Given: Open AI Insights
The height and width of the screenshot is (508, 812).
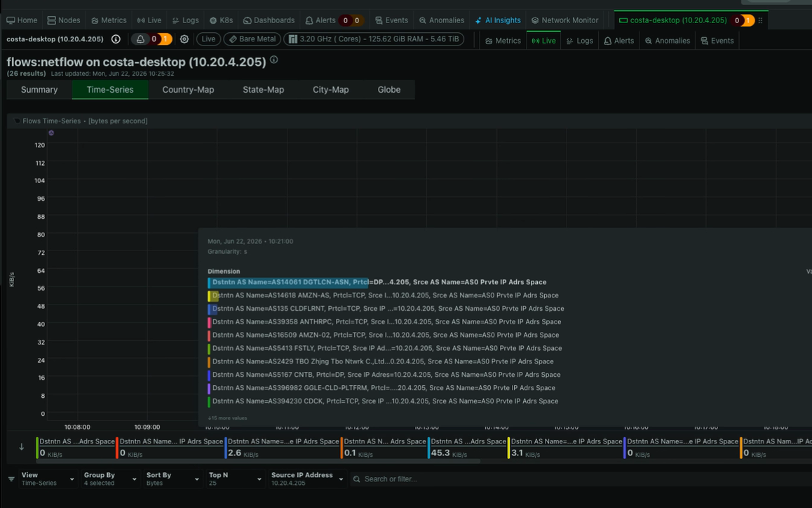Looking at the screenshot, I should click(498, 20).
